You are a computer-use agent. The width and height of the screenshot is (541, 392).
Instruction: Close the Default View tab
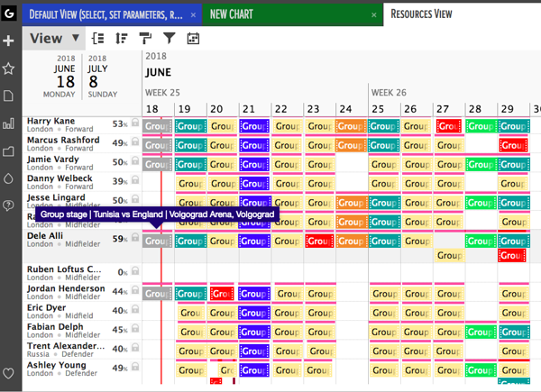tap(193, 14)
